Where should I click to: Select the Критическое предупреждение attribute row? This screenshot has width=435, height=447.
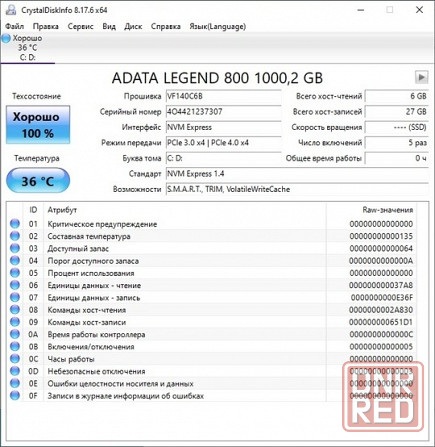click(x=211, y=224)
